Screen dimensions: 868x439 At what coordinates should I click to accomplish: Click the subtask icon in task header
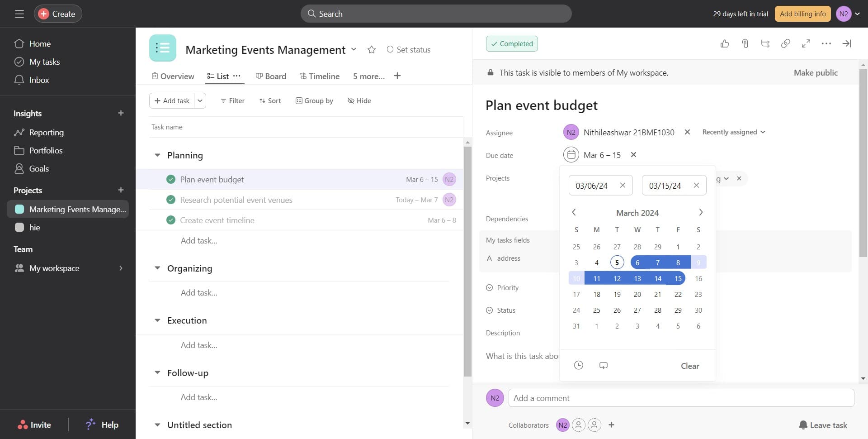tap(765, 43)
